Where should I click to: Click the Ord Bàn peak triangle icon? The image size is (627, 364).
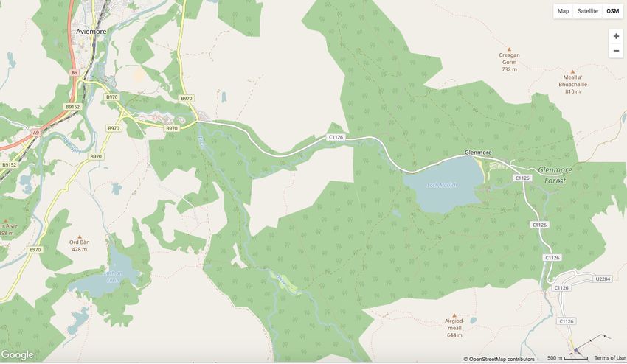(79, 237)
